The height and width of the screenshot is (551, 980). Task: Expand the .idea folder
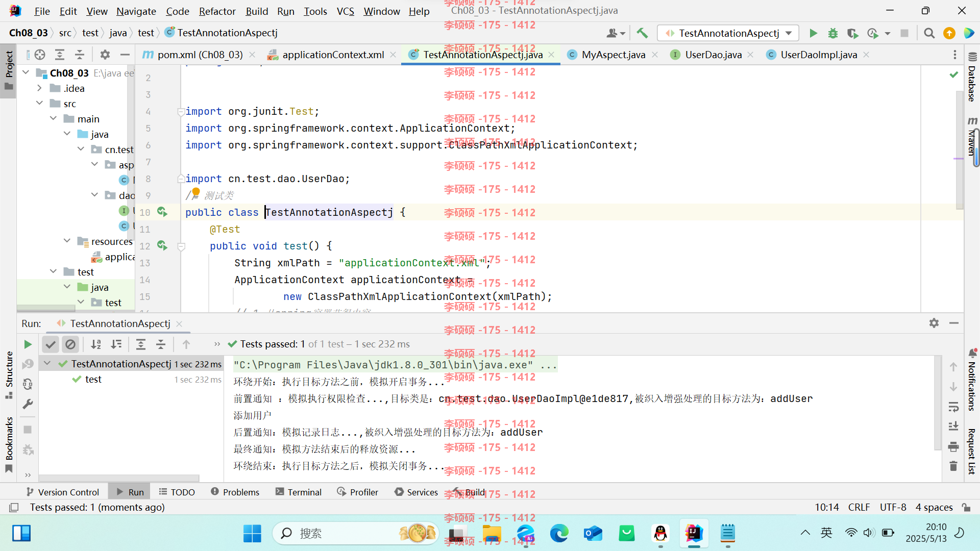39,88
